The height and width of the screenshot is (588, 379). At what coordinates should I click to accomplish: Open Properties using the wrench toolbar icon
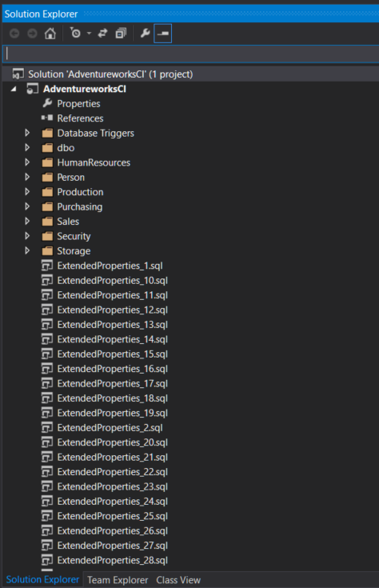pyautogui.click(x=145, y=34)
